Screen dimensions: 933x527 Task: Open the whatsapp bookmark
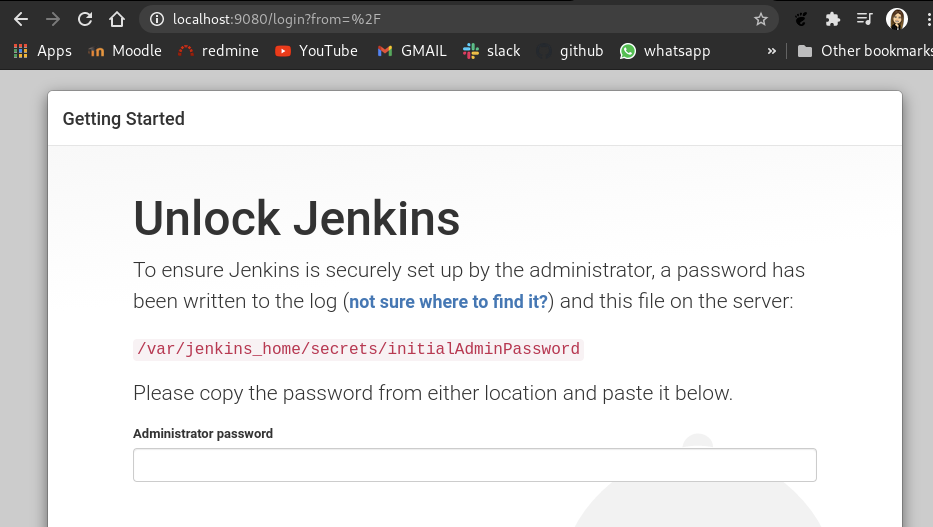click(x=665, y=51)
